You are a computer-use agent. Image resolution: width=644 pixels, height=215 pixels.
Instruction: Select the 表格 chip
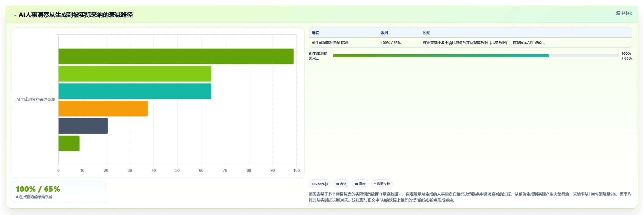point(341,184)
